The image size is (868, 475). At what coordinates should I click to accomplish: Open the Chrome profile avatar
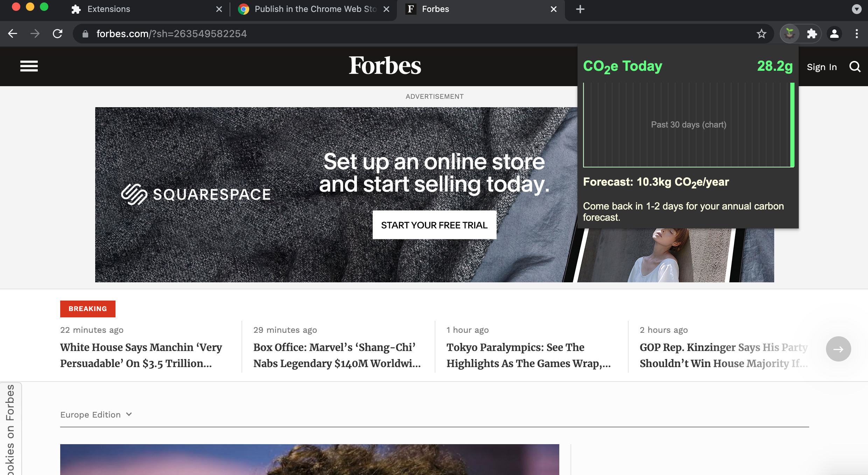click(x=834, y=34)
